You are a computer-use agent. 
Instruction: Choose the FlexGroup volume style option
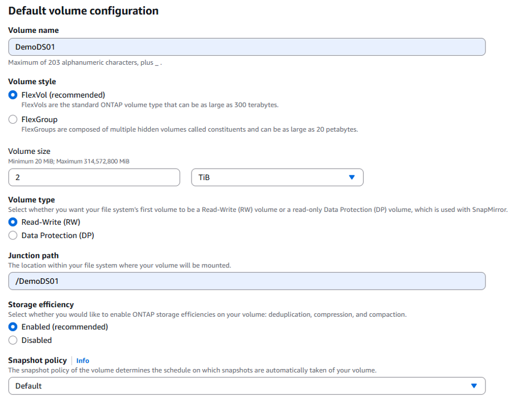13,120
